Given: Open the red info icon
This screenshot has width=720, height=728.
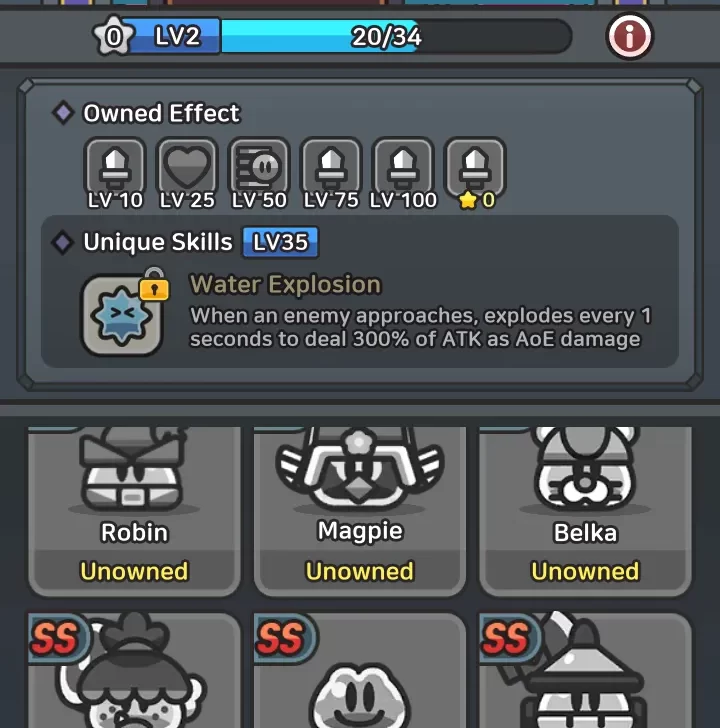Looking at the screenshot, I should [629, 36].
